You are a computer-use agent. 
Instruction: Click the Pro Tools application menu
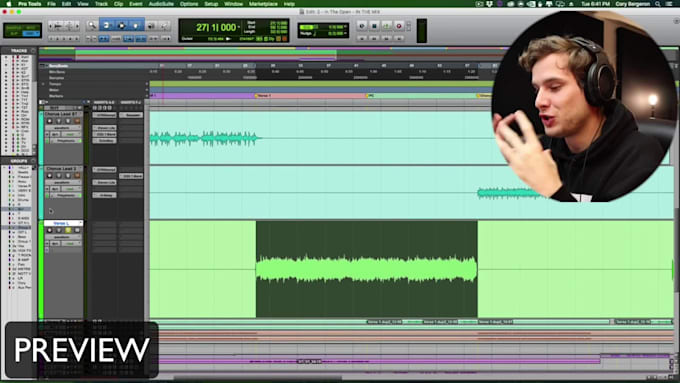[29, 4]
